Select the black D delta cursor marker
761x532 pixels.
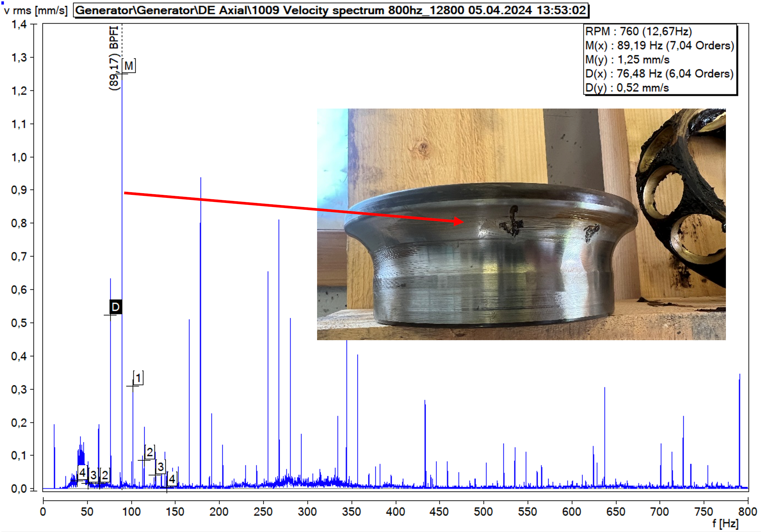[115, 307]
